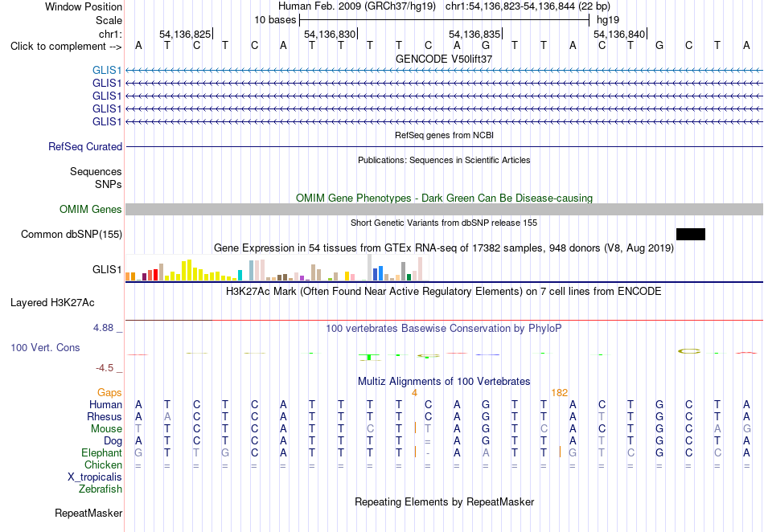764x532 pixels.
Task: Click the 4.88 upper conservation scale value
Action: point(103,328)
